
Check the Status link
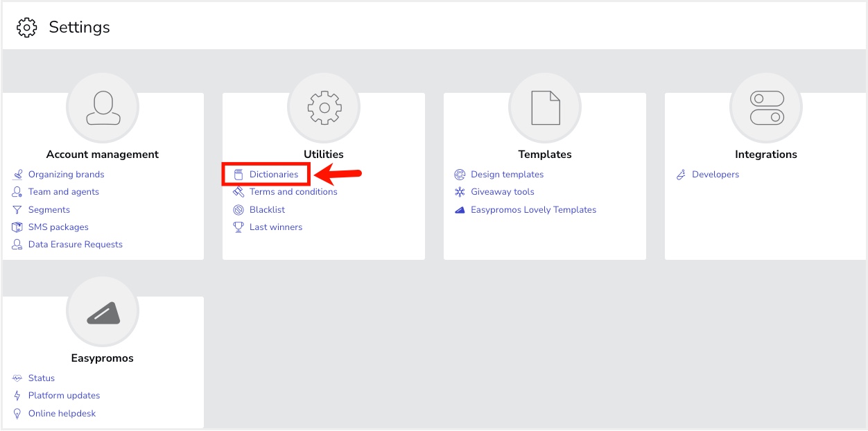(x=42, y=378)
